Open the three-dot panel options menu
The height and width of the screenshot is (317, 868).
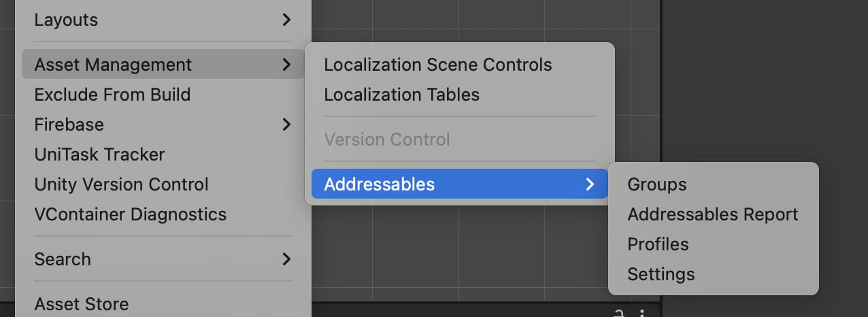(x=641, y=314)
